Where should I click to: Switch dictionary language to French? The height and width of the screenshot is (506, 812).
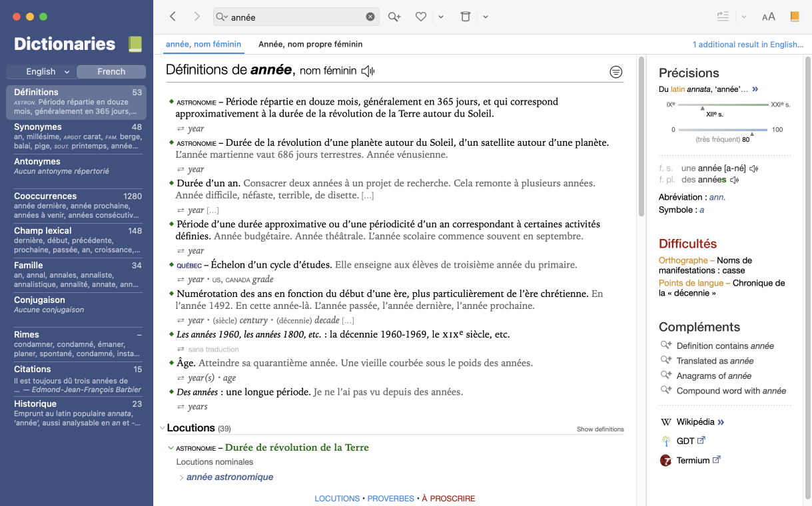(111, 72)
